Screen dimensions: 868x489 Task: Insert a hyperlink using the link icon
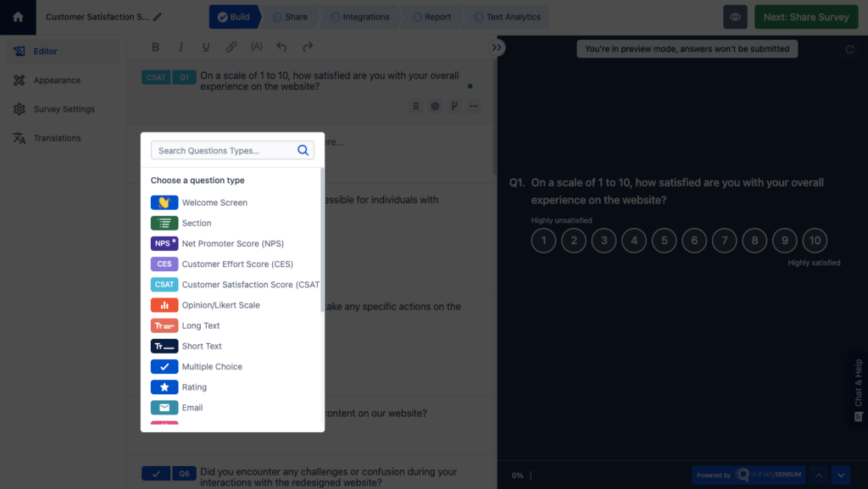coord(231,47)
